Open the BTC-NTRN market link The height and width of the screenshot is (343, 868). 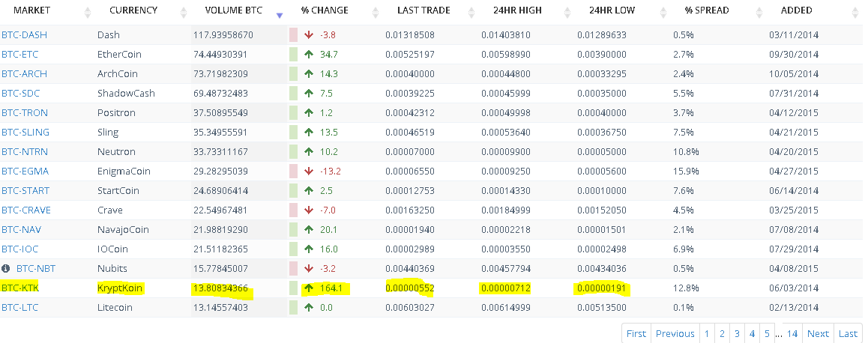pos(25,151)
